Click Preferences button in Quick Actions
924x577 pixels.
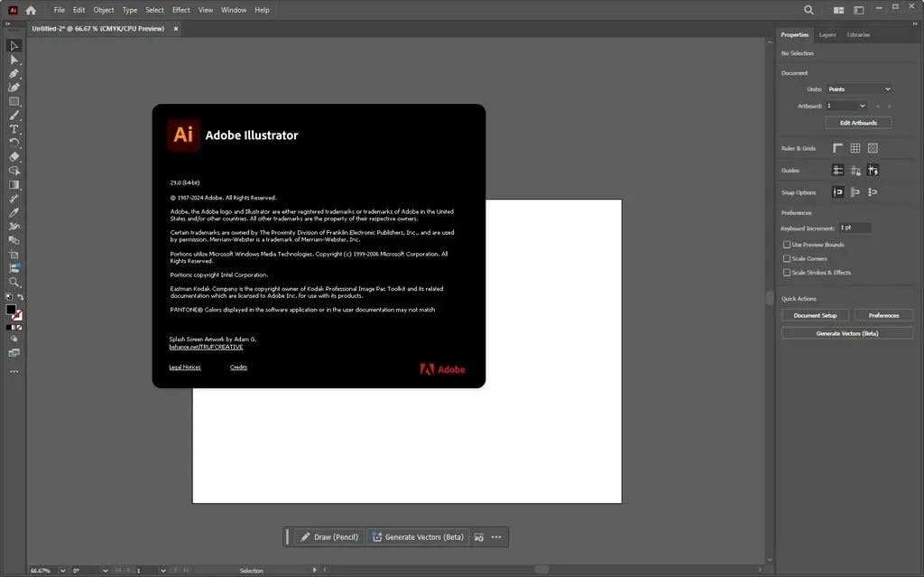[x=883, y=316]
